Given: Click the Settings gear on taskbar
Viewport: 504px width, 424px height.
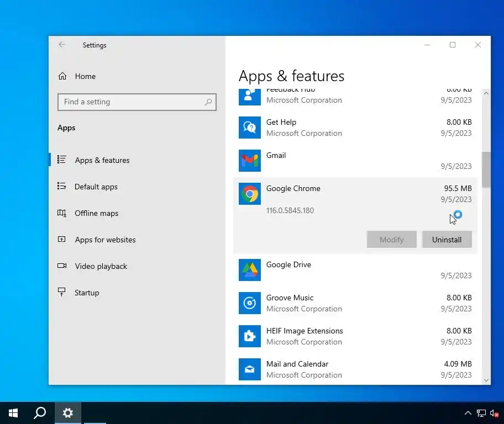Looking at the screenshot, I should (68, 413).
